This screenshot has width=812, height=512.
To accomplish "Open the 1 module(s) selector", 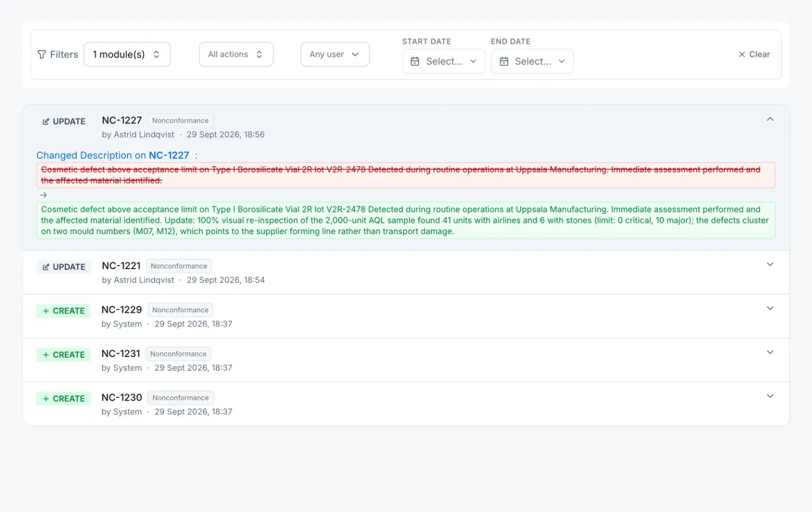I will coord(127,54).
